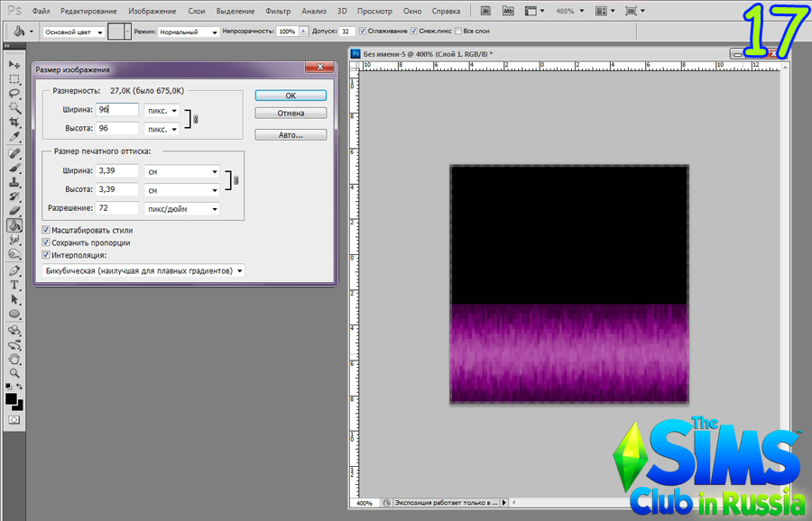
Task: Select the Eyedropper tool
Action: point(14,137)
